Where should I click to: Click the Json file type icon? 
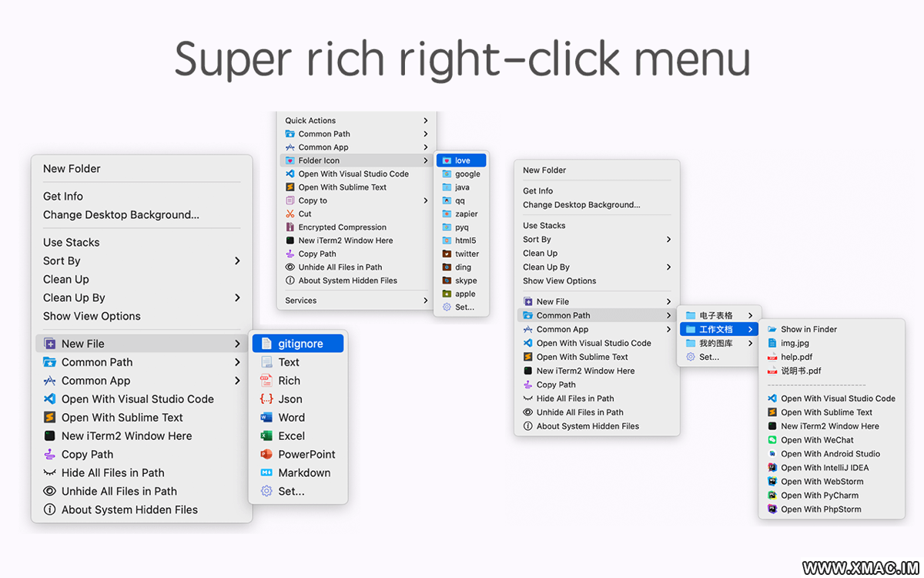266,399
